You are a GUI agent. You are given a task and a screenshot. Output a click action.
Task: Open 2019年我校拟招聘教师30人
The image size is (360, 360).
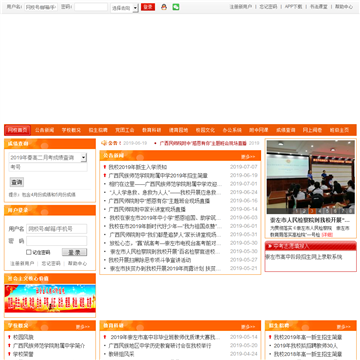(x=306, y=346)
